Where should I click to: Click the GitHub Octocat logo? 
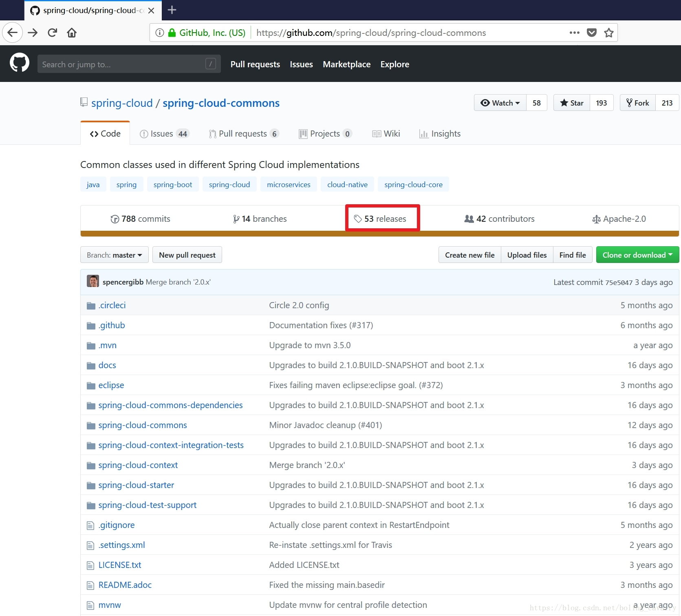(20, 63)
